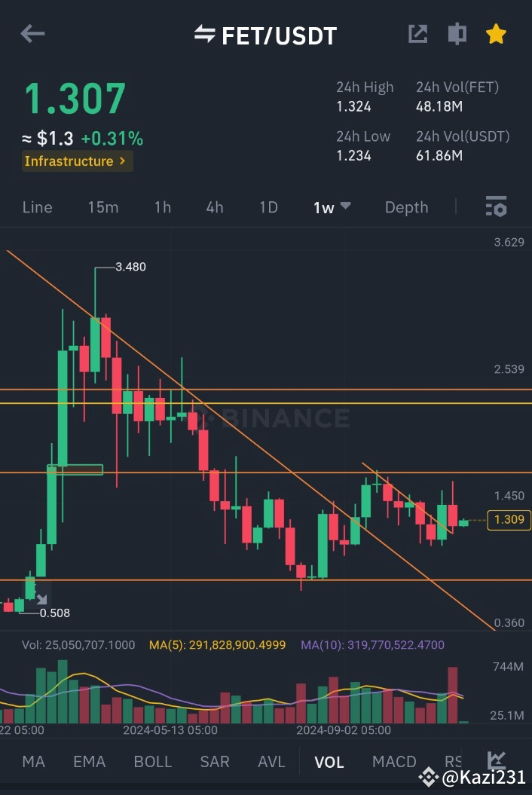Enable the MA indicator
532x795 pixels.
click(x=33, y=762)
